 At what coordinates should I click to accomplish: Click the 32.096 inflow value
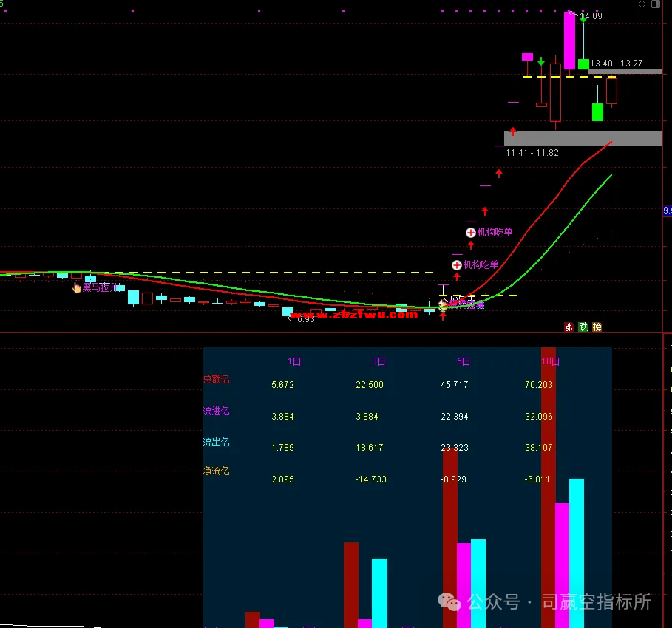pyautogui.click(x=539, y=417)
